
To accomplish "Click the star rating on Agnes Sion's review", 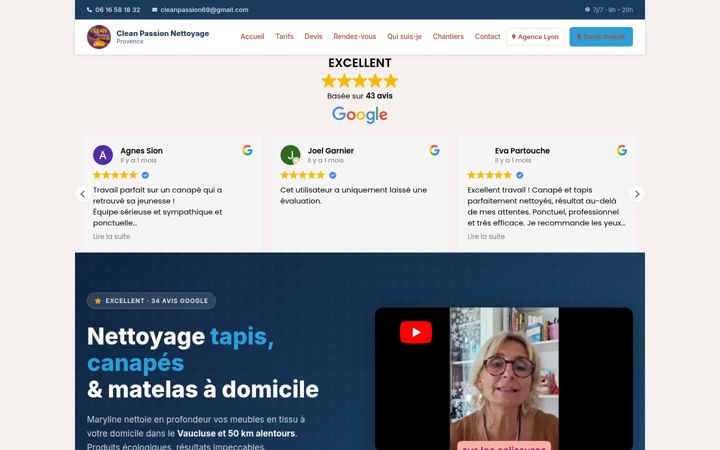I will pos(115,175).
